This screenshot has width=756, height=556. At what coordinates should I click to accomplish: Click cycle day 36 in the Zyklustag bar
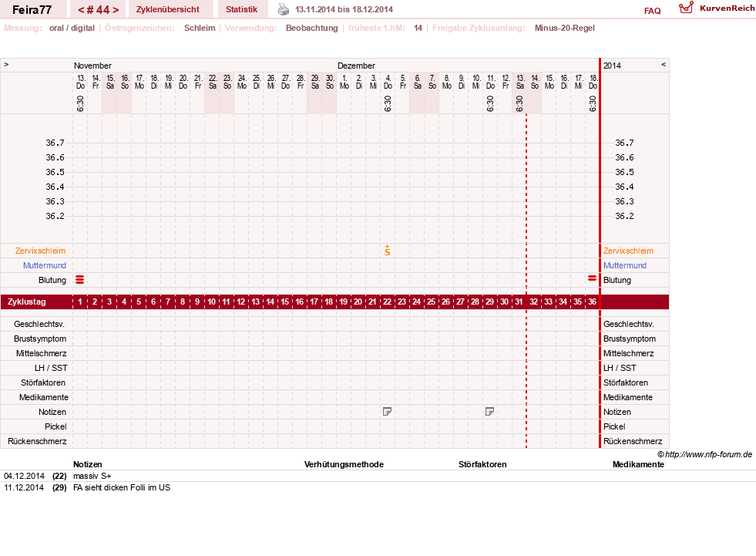pos(592,302)
